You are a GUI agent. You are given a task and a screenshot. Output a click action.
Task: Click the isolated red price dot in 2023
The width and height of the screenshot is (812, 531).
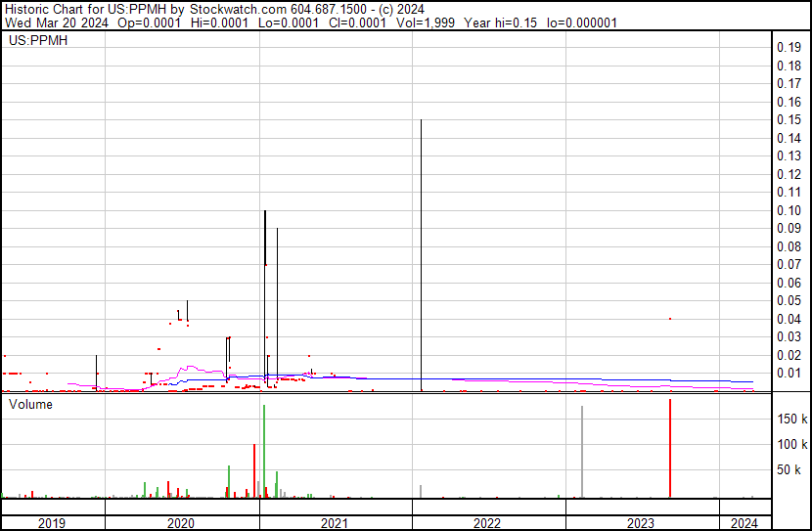[670, 319]
